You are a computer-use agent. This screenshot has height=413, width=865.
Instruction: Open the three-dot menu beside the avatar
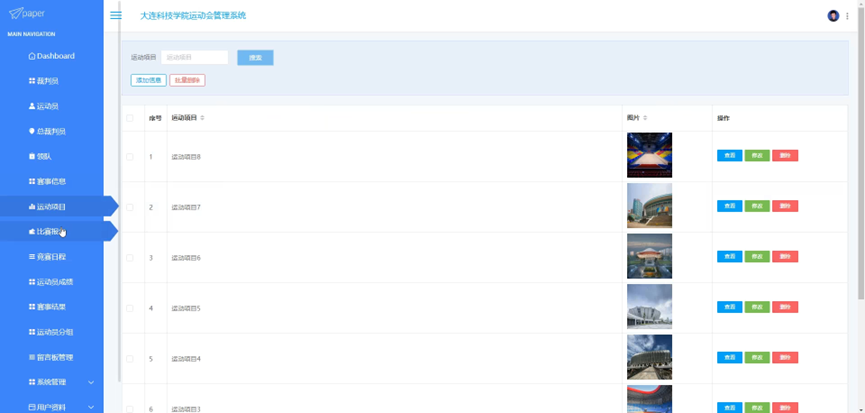pos(847,16)
